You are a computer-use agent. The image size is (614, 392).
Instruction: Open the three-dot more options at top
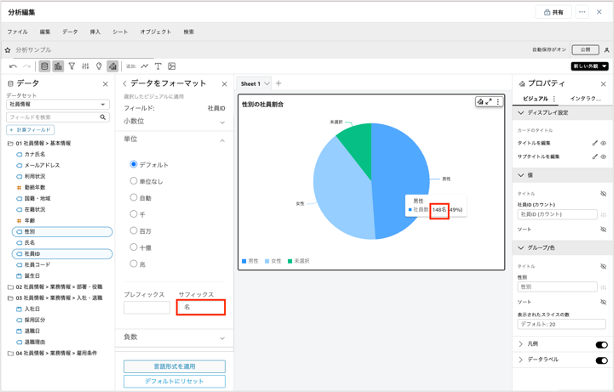(x=582, y=12)
